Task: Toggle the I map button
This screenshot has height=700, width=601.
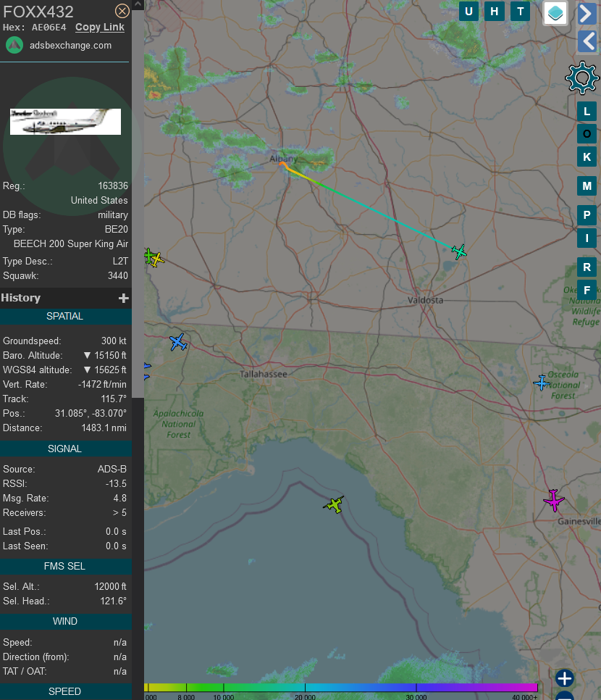Action: 587,238
